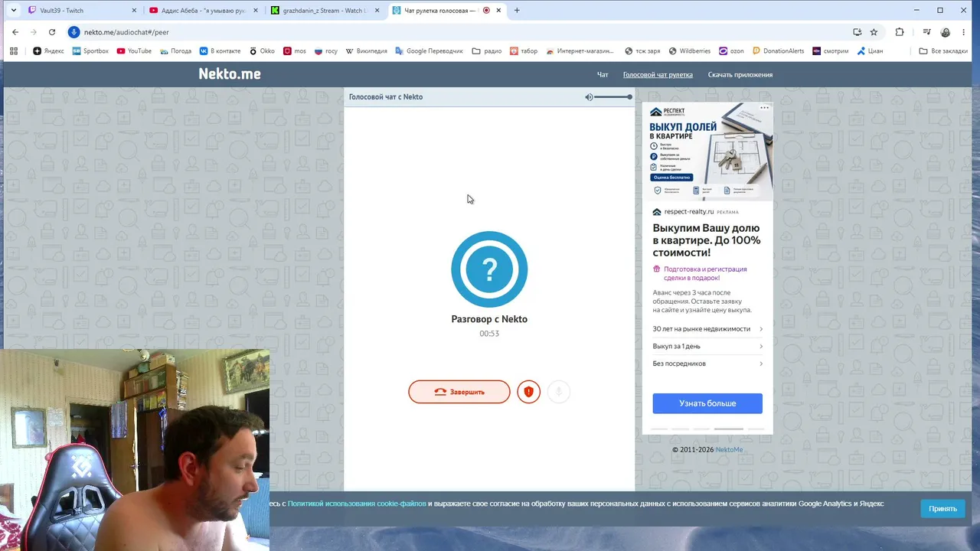This screenshot has height=551, width=980.
Task: Toggle the microphone mute button
Action: click(x=559, y=392)
